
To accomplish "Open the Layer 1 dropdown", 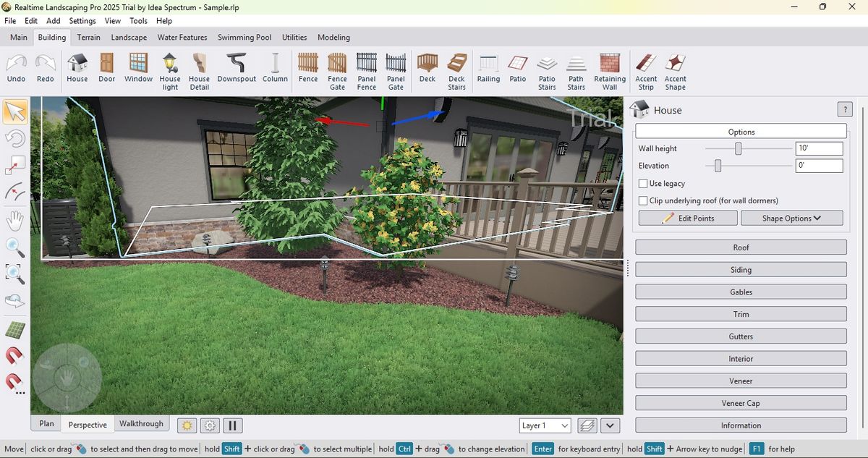I will 545,425.
